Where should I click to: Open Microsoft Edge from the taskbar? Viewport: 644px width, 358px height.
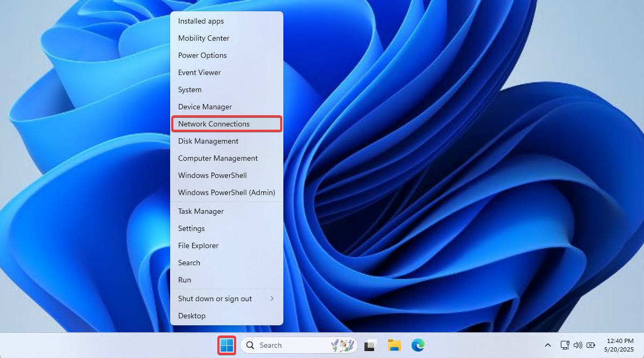pos(418,346)
